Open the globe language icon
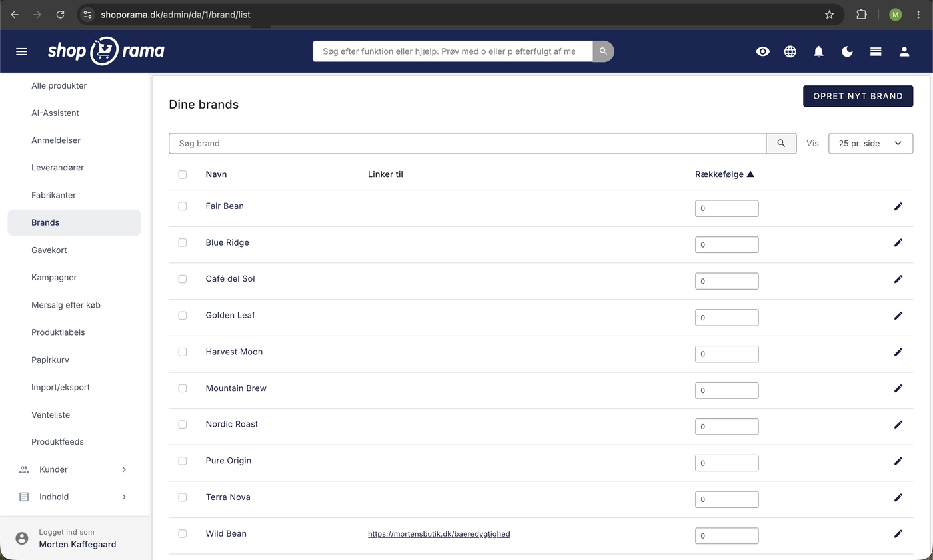Screen dimensions: 933x560 pyautogui.click(x=790, y=51)
